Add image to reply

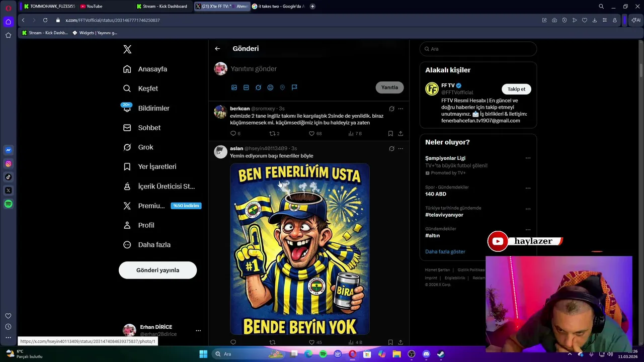pos(234,87)
